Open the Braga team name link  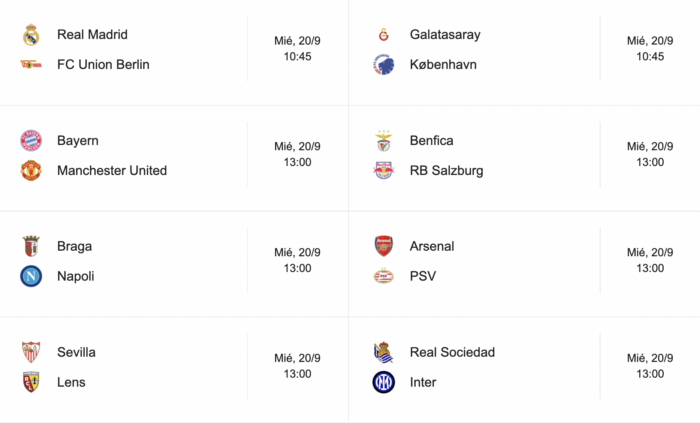pyautogui.click(x=75, y=246)
